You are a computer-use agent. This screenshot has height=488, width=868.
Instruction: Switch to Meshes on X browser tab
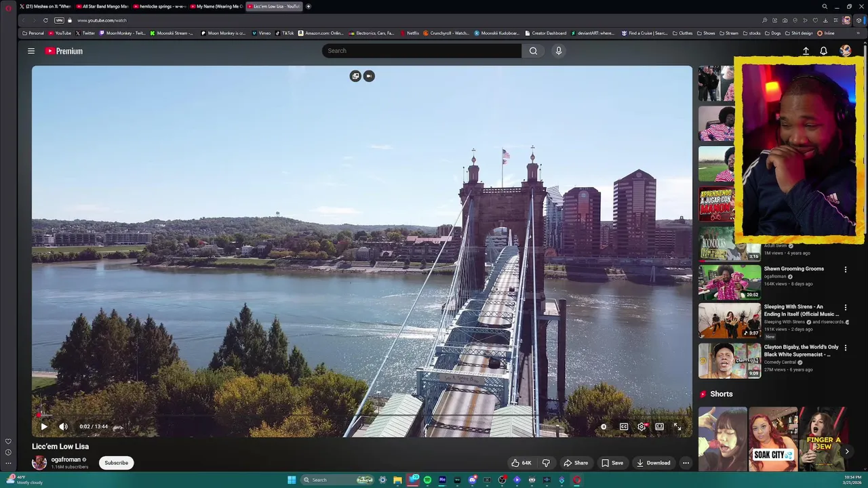[x=45, y=6]
